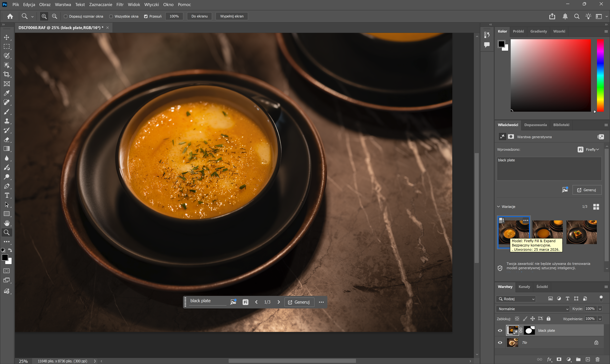610x364 pixels.
Task: Click the delete layer trash icon
Action: click(597, 359)
